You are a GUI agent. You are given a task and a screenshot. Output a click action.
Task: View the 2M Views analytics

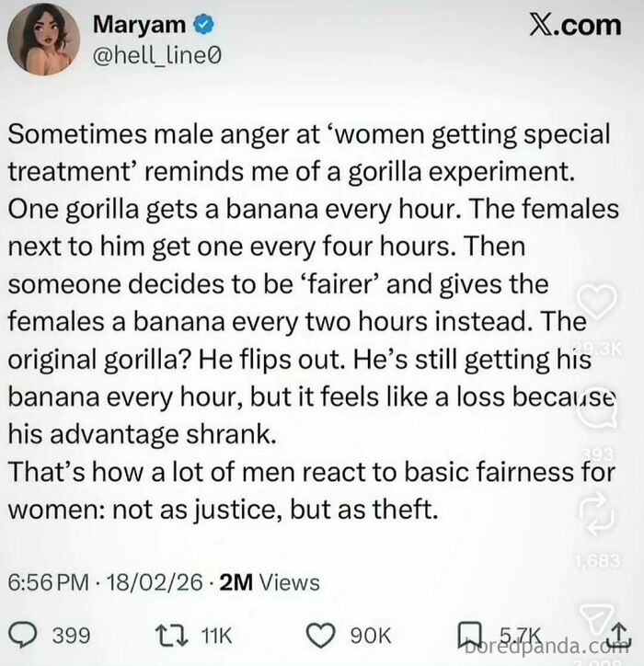coord(269,582)
